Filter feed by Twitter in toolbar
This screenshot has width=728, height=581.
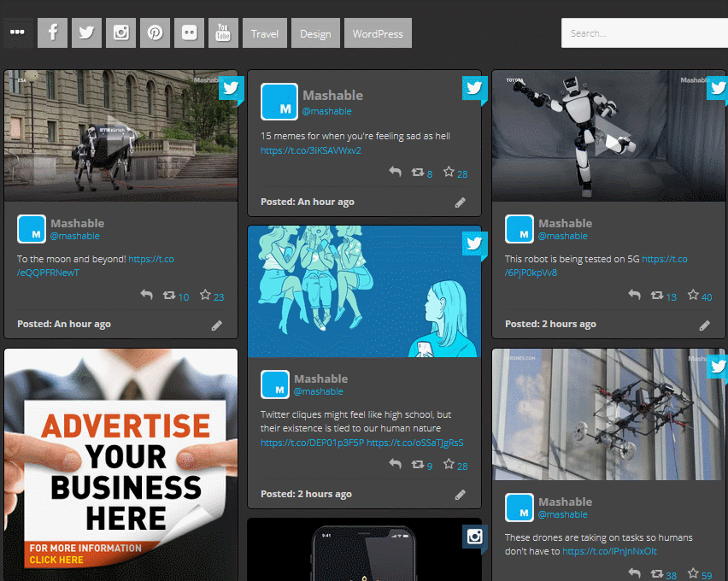pos(86,32)
